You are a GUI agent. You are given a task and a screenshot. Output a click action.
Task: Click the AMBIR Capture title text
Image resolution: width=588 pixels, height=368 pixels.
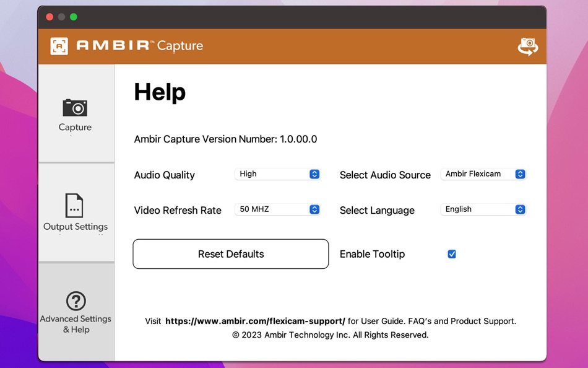tap(139, 46)
